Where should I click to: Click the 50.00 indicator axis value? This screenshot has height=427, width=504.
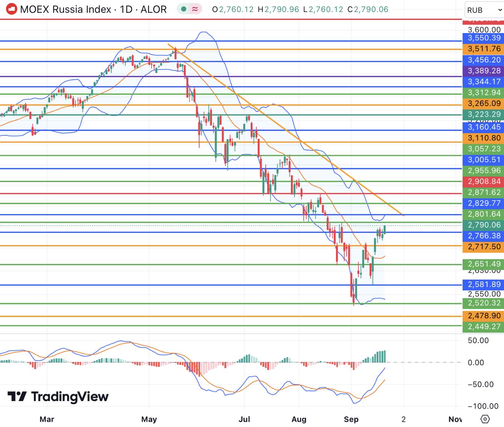(478, 341)
